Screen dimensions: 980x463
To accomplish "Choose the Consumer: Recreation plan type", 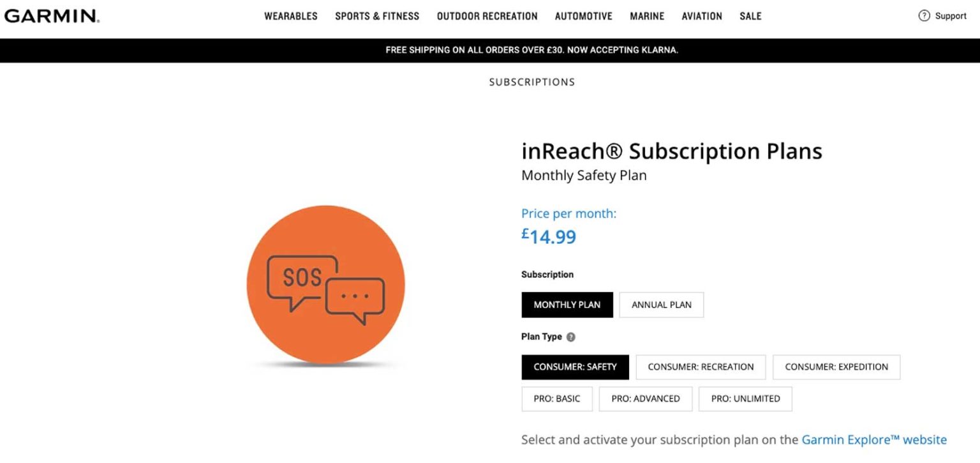I will (x=701, y=367).
